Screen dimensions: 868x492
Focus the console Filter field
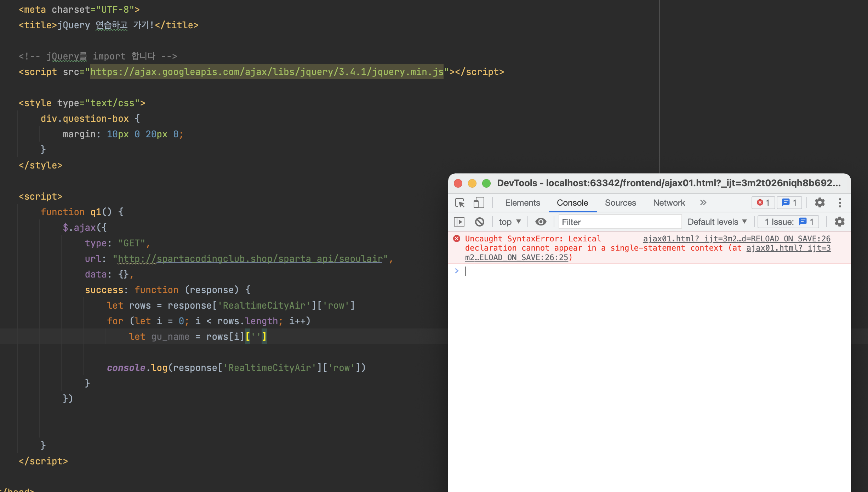pos(620,222)
